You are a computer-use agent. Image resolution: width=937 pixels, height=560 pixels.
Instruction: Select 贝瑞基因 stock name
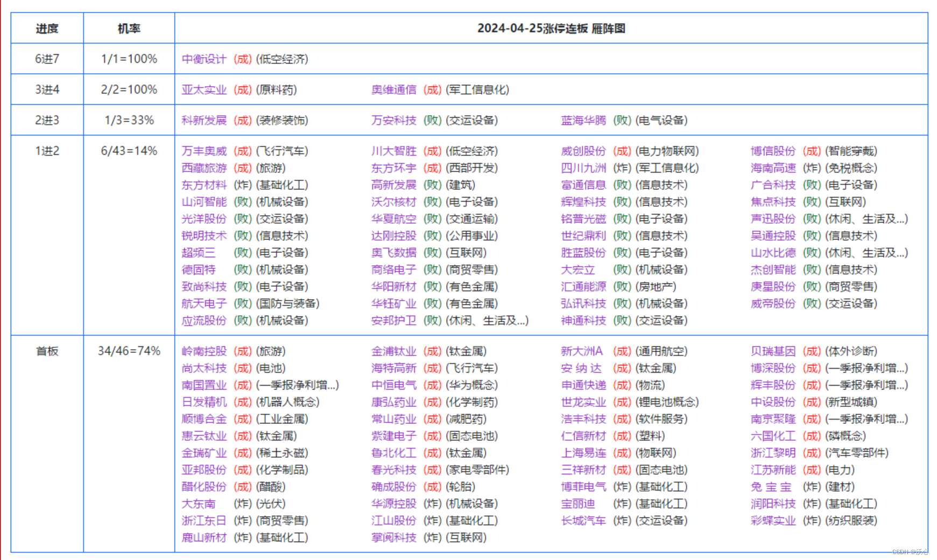[773, 351]
